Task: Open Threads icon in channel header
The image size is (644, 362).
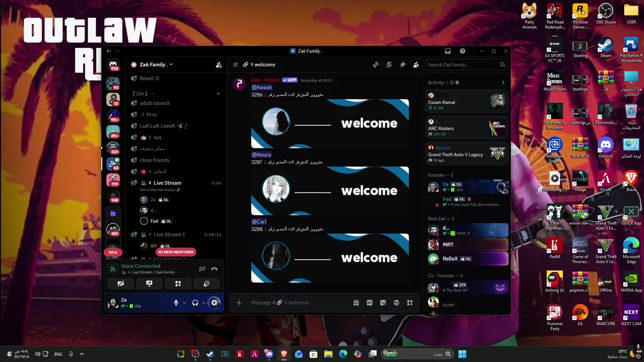Action: (x=375, y=64)
